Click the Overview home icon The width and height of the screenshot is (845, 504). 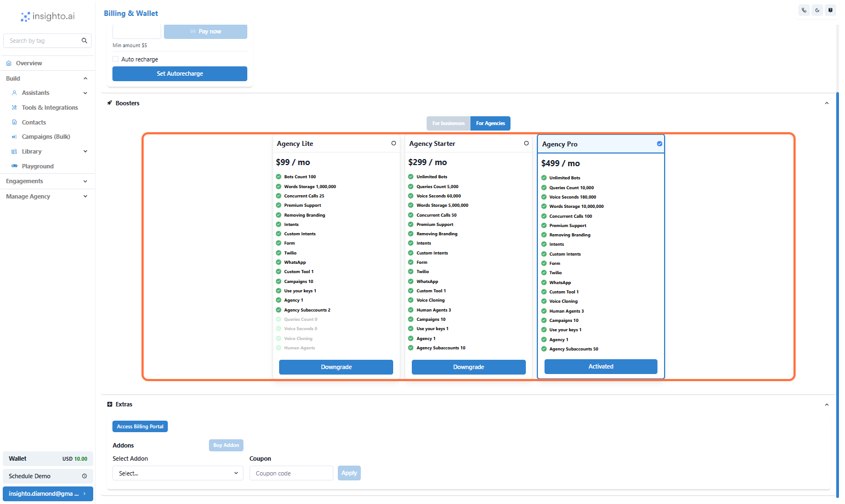[9, 63]
